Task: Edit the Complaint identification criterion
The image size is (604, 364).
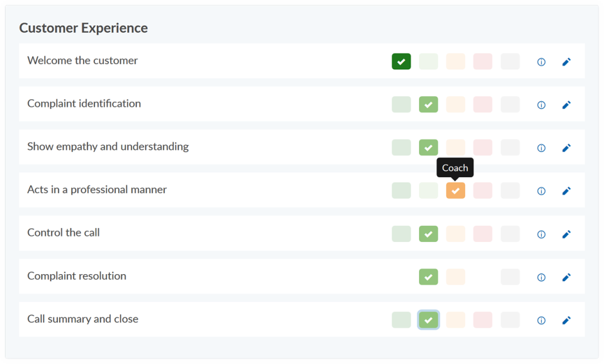Action: pyautogui.click(x=566, y=105)
